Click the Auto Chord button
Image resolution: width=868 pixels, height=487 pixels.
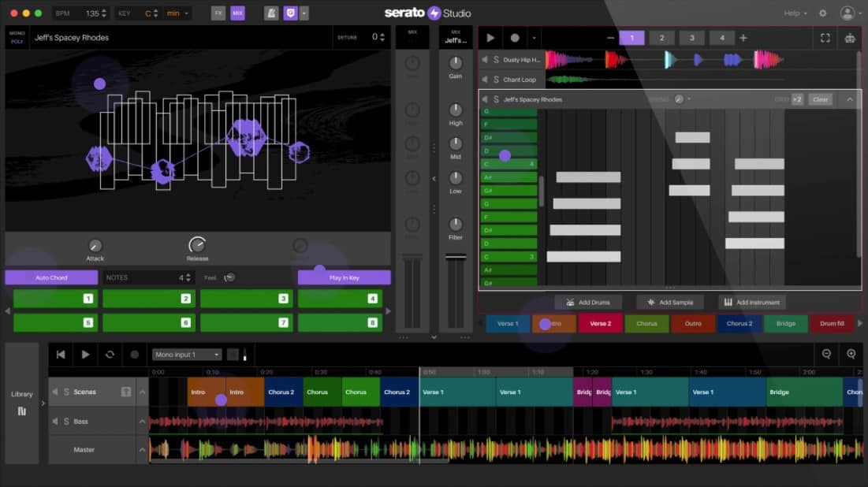[51, 277]
